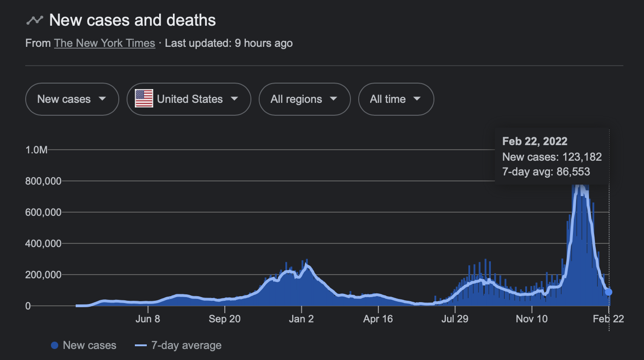Click the "7-day average" legend text

[187, 345]
